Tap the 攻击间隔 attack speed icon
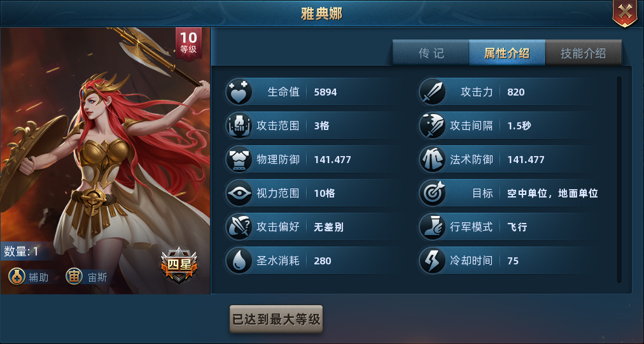The width and height of the screenshot is (644, 344). pos(432,125)
